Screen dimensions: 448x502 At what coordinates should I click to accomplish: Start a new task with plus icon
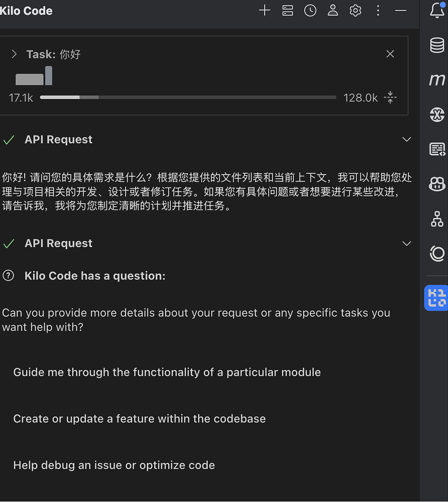point(265,11)
